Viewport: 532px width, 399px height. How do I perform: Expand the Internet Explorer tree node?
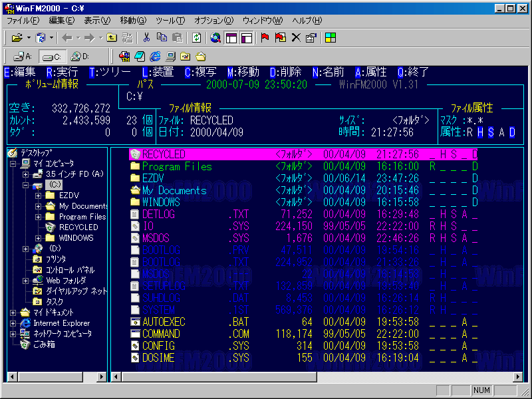coord(13,323)
